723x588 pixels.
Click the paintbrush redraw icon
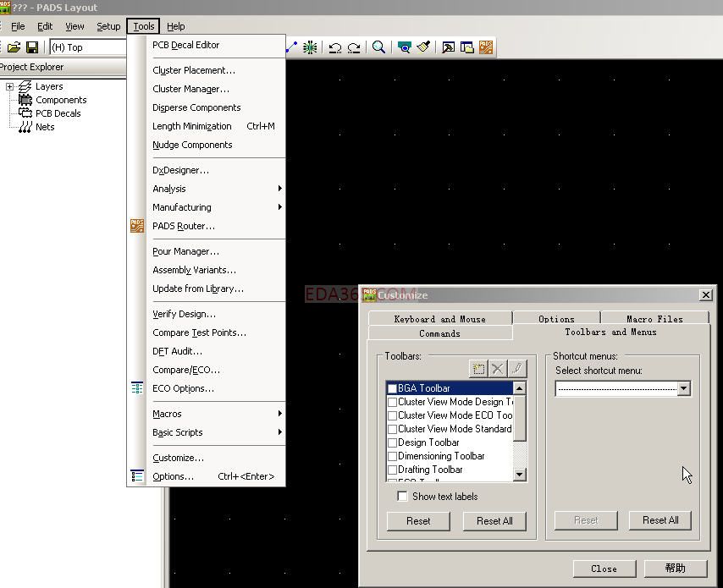(423, 47)
